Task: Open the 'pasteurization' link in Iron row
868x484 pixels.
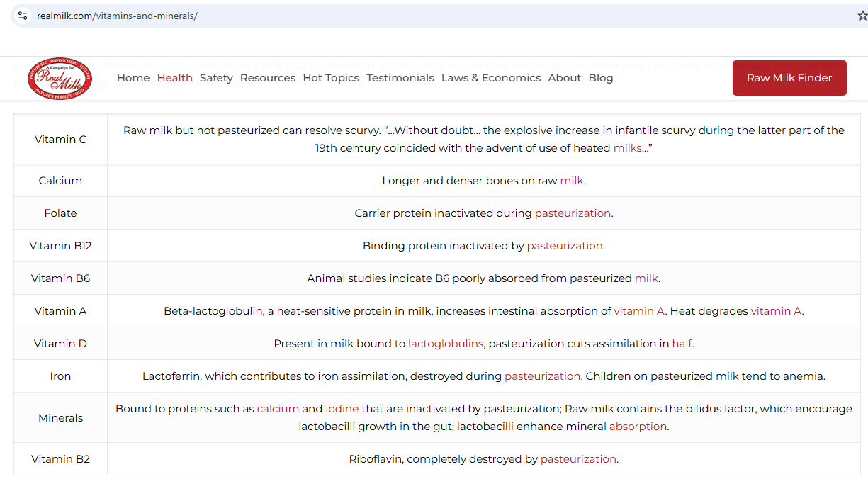Action: pos(542,376)
